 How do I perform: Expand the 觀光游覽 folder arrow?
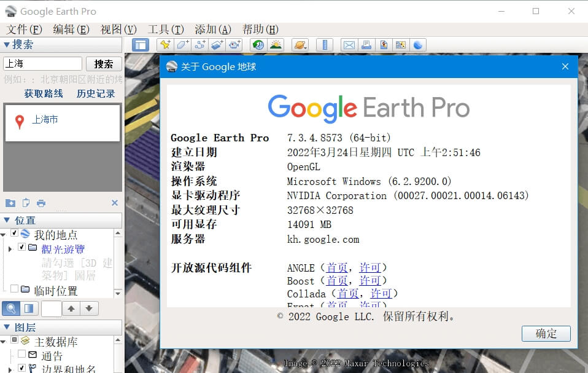(10, 248)
